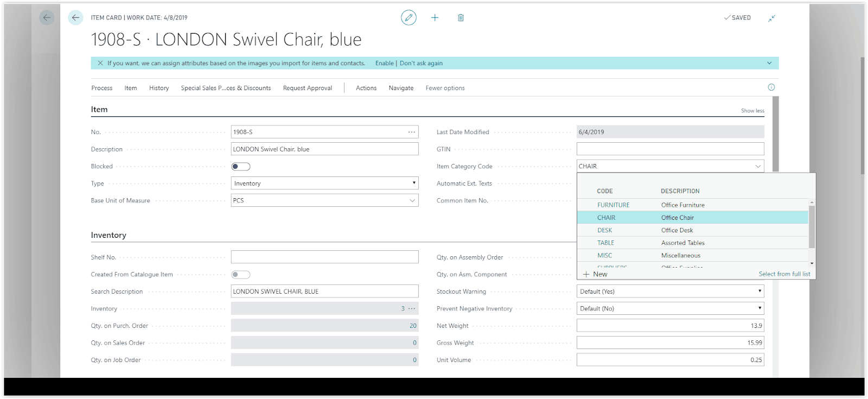Click the page vertical scrollbar

(863, 116)
